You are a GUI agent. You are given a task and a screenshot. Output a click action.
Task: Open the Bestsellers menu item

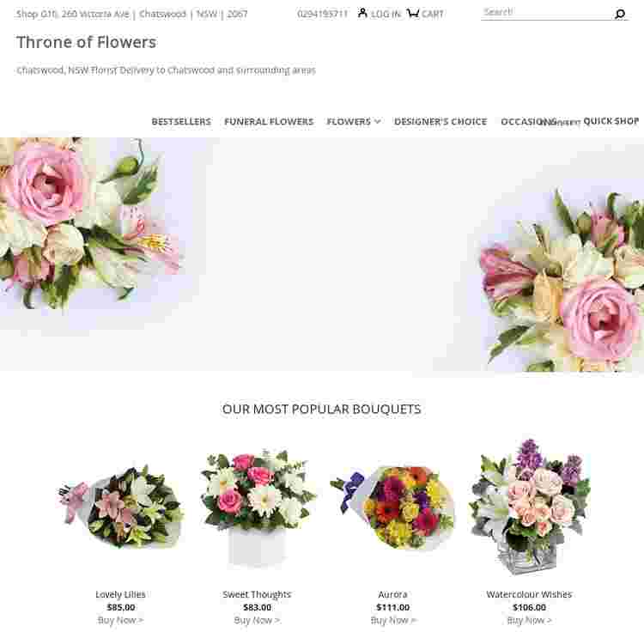[181, 122]
